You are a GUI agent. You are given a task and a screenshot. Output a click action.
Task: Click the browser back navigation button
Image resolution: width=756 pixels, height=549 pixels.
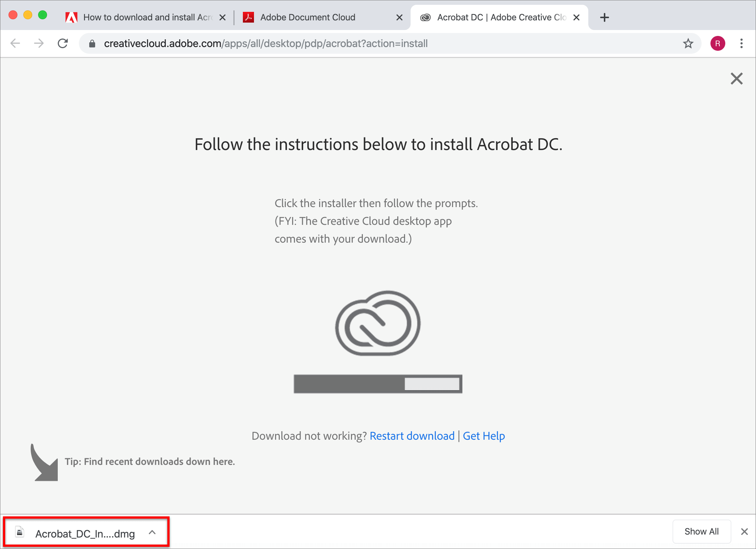16,43
